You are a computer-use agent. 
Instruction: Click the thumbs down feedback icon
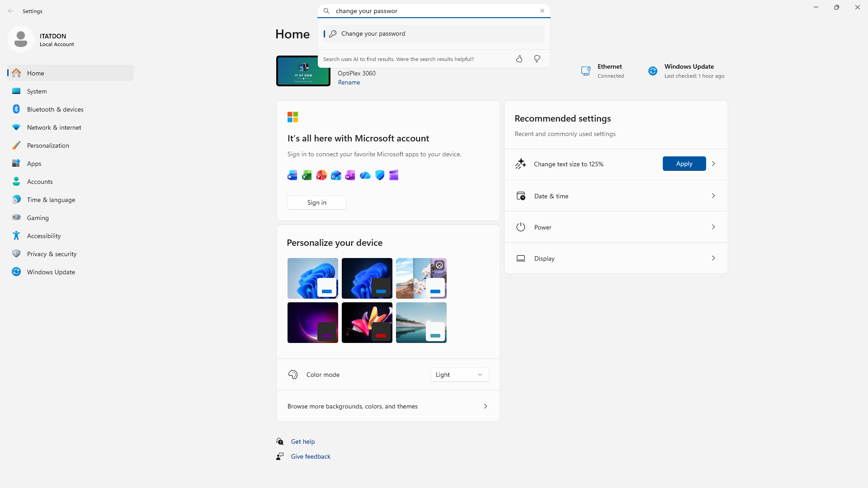click(537, 59)
